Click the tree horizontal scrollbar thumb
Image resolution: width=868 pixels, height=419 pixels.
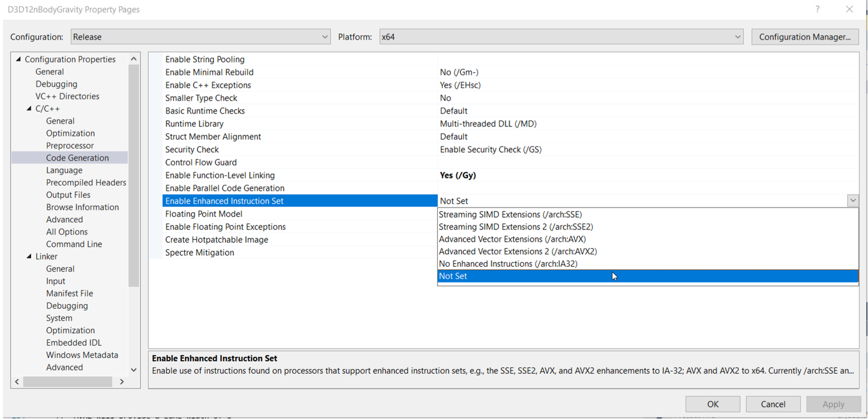68,382
